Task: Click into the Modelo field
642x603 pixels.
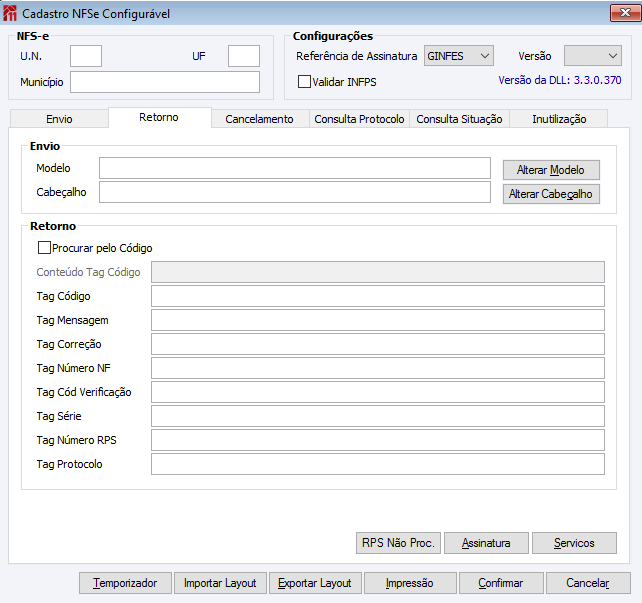Action: 295,168
